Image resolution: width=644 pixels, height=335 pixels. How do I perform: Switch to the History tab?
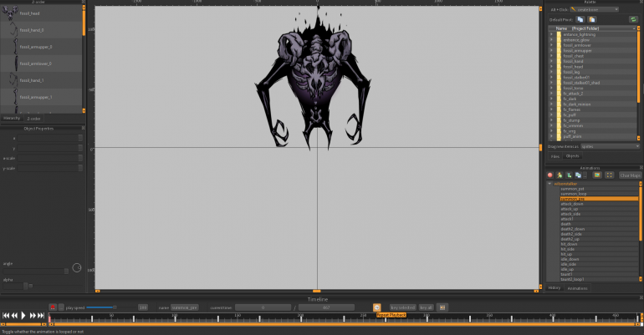pos(555,287)
